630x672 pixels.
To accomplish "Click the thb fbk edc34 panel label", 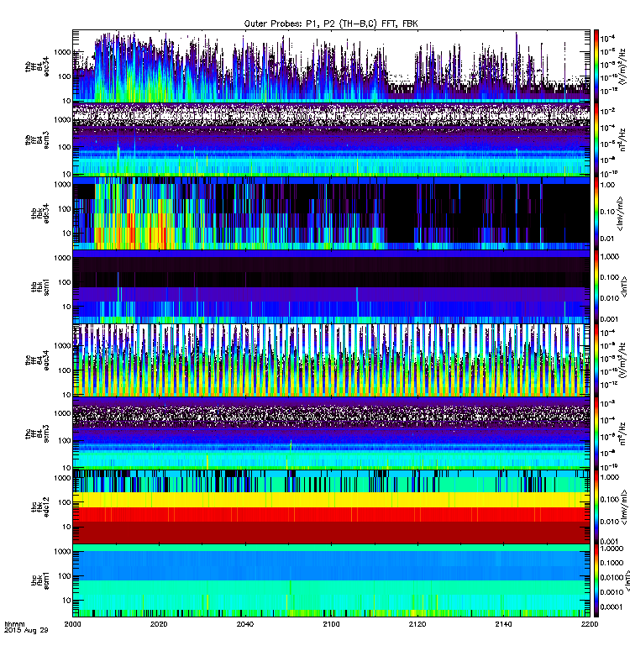I will [39, 213].
